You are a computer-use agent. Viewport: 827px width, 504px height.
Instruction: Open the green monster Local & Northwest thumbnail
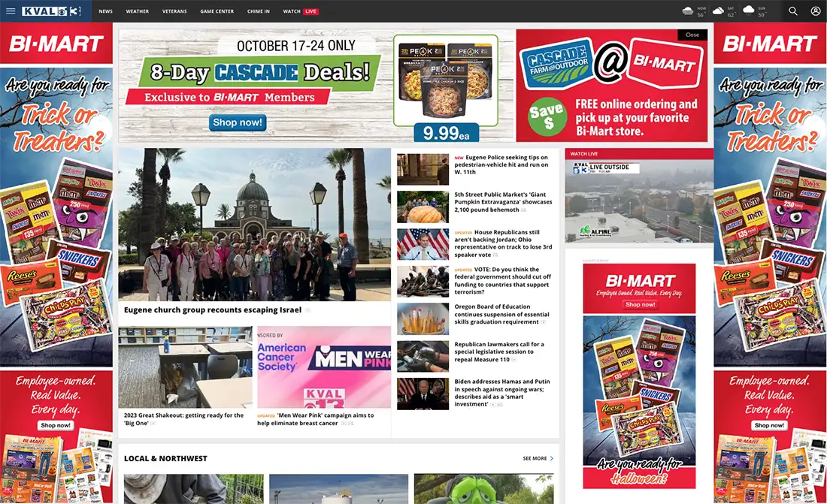tap(483, 489)
